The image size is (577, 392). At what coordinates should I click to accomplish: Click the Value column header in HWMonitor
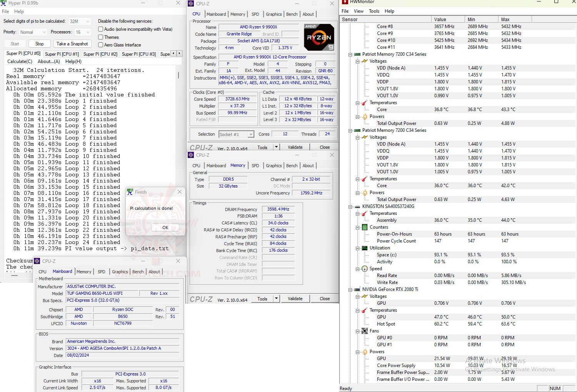(x=448, y=19)
